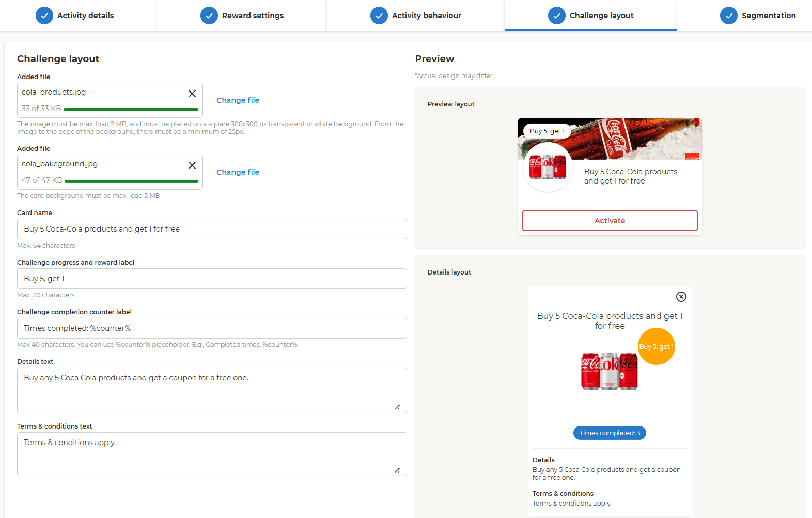Click the Activate button in preview
812x518 pixels.
tap(610, 221)
